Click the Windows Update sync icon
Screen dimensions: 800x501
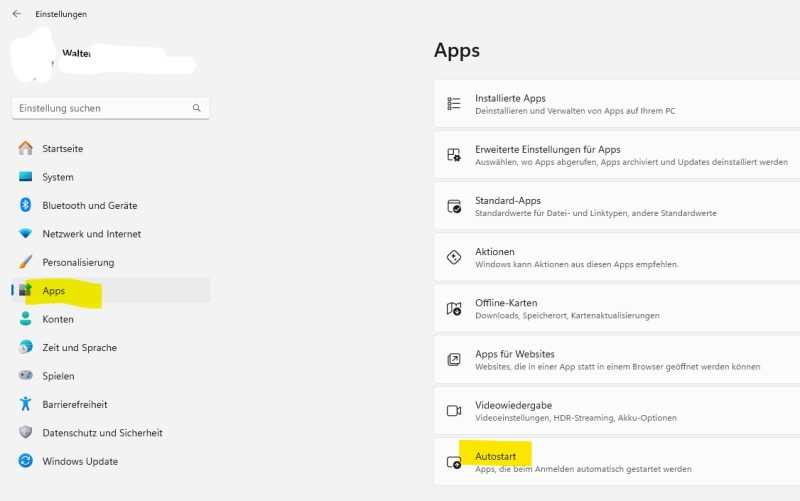pyautogui.click(x=26, y=462)
